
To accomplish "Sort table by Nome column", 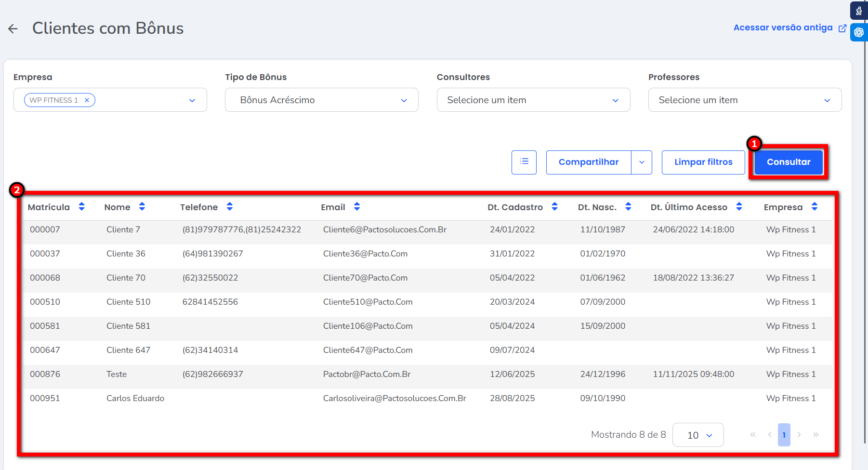I will [142, 207].
